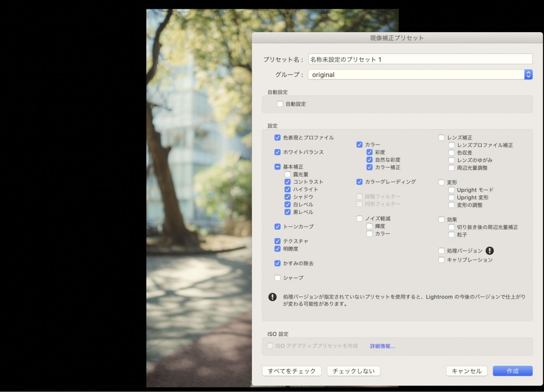Click the warning icon beside 処理バージョン
Image resolution: width=544 pixels, height=392 pixels.
tap(490, 251)
